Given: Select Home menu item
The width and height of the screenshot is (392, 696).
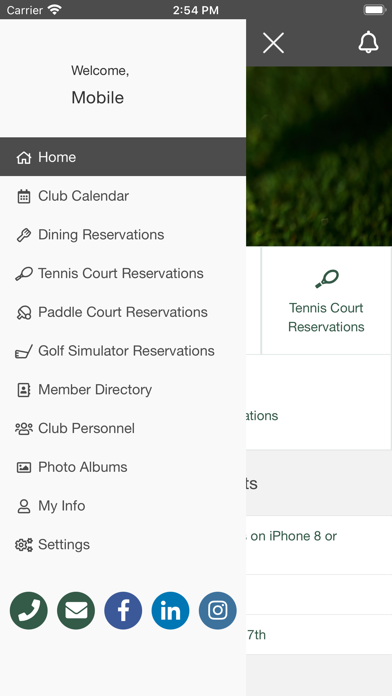Looking at the screenshot, I should (x=123, y=157).
